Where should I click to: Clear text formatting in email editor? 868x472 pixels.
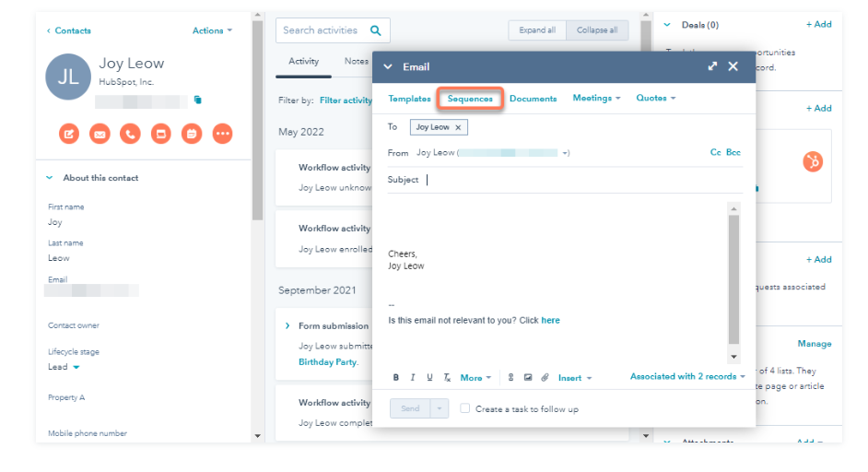447,377
